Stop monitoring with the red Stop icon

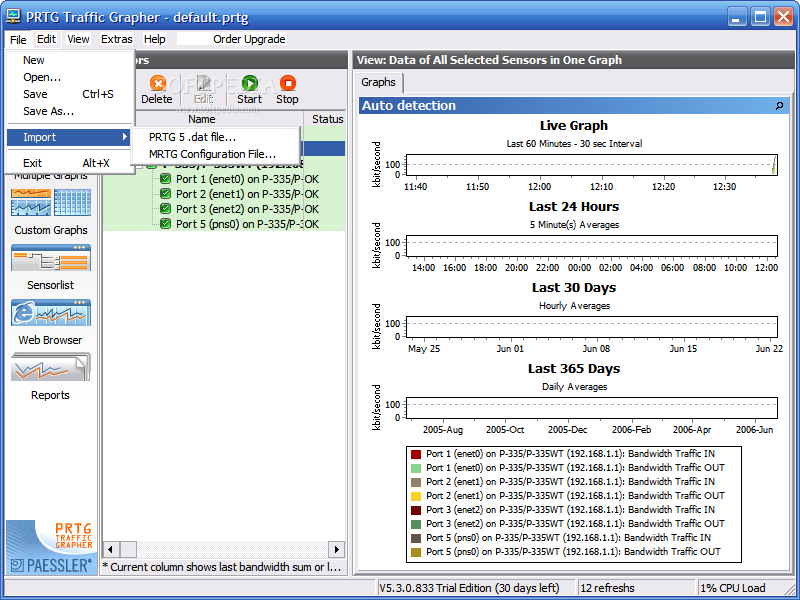point(288,83)
